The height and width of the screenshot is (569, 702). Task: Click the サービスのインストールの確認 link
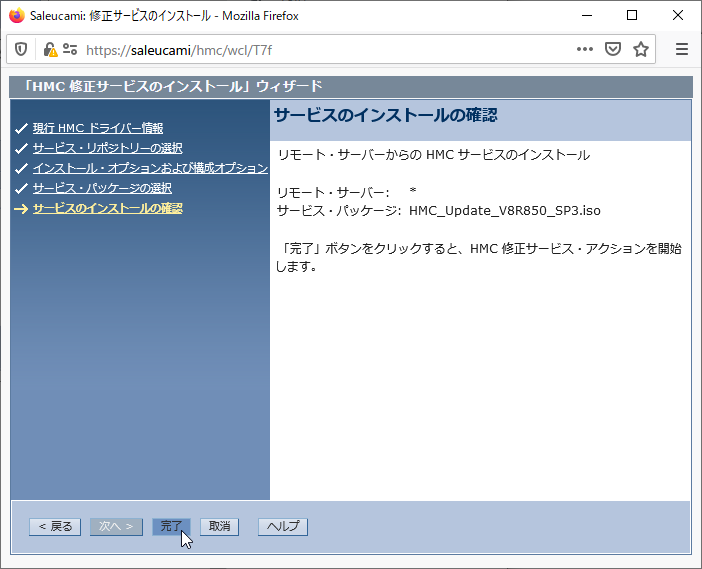pos(107,208)
